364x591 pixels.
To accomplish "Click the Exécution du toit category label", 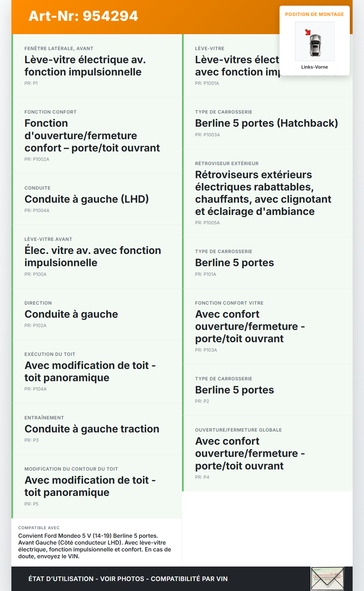I will click(x=50, y=354).
